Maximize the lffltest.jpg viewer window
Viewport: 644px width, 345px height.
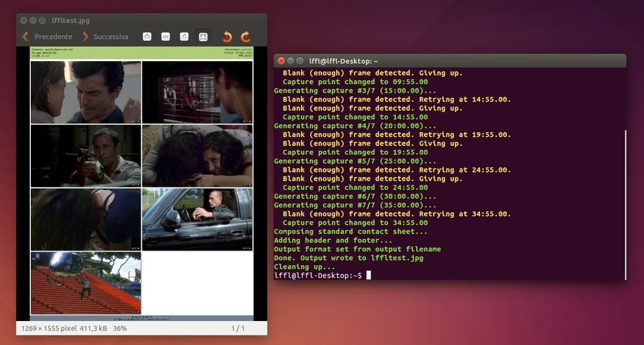[42, 20]
